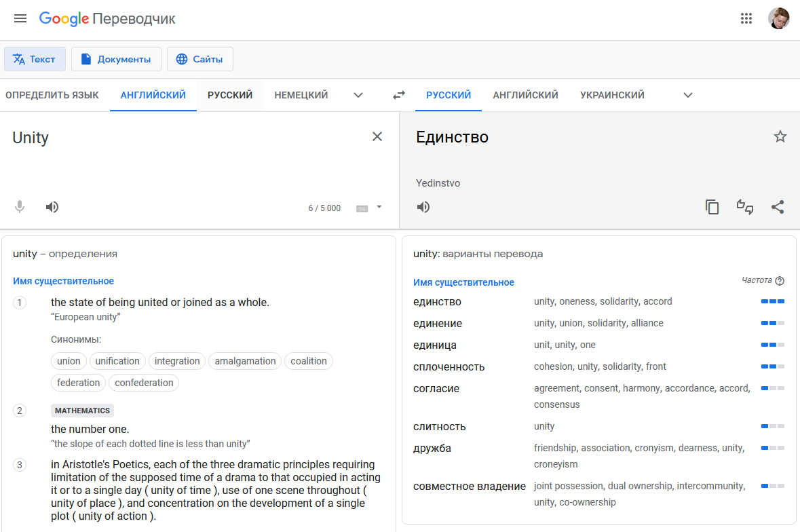Select translation variant единство
Image resolution: width=800 pixels, height=532 pixels.
[x=437, y=302]
